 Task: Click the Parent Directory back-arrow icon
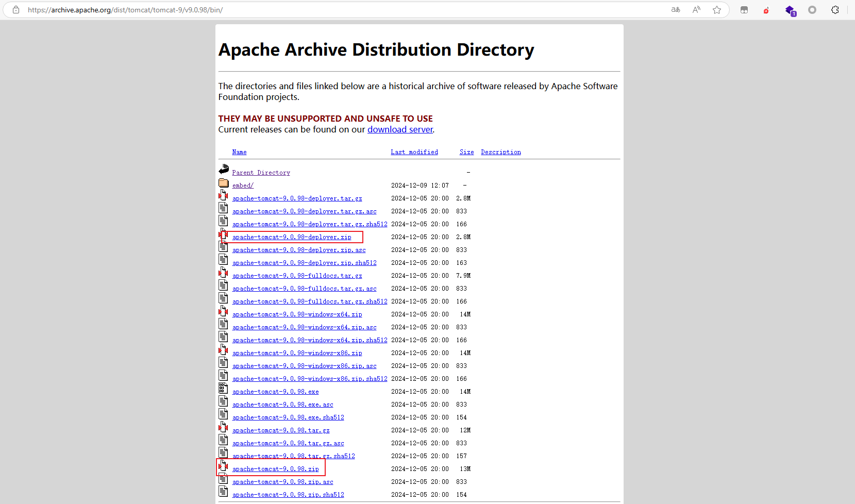(224, 169)
